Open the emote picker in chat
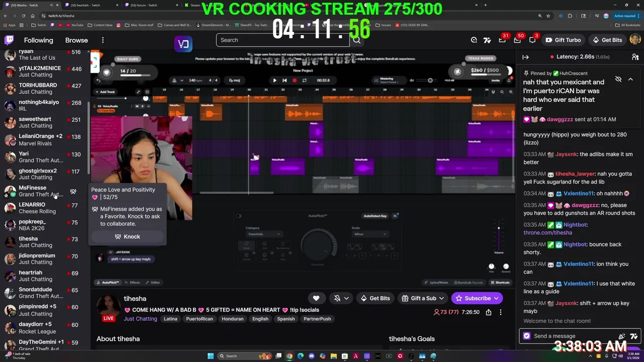 click(x=622, y=336)
